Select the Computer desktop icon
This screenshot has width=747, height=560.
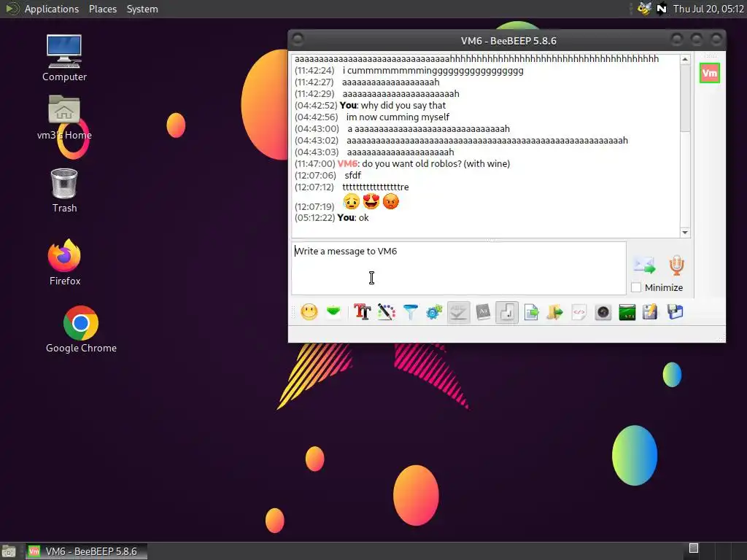tap(64, 58)
